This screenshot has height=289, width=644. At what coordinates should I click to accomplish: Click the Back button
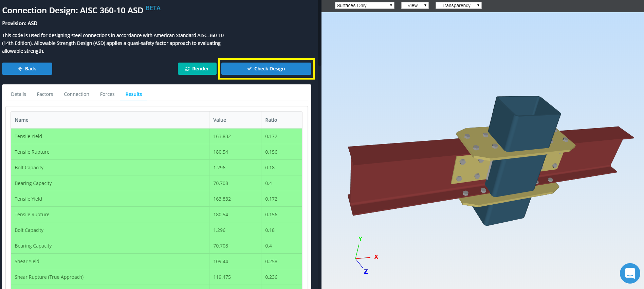(27, 69)
